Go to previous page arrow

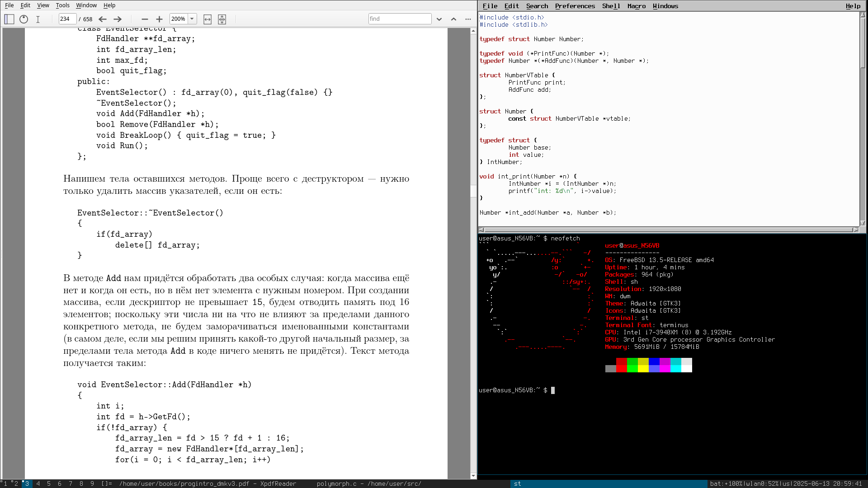(103, 19)
